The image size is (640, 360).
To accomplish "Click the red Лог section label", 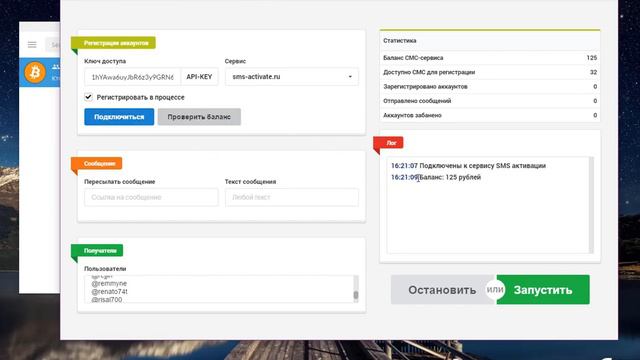I will [x=389, y=143].
